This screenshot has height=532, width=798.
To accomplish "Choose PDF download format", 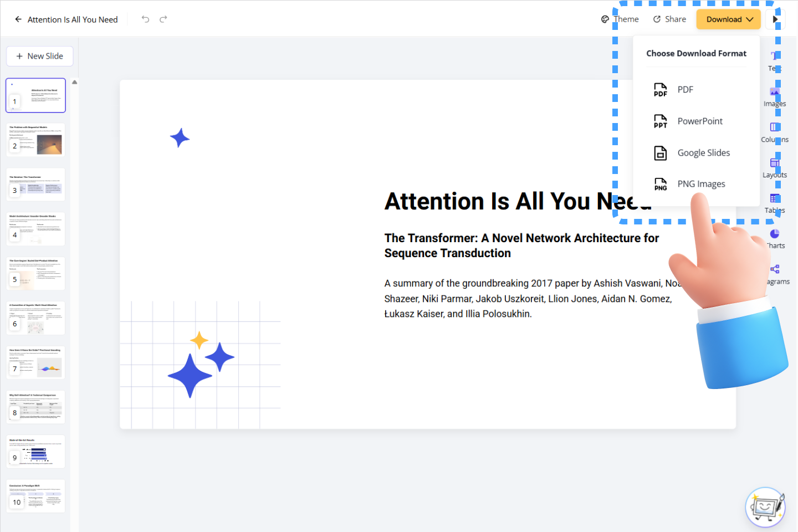I will coord(685,90).
